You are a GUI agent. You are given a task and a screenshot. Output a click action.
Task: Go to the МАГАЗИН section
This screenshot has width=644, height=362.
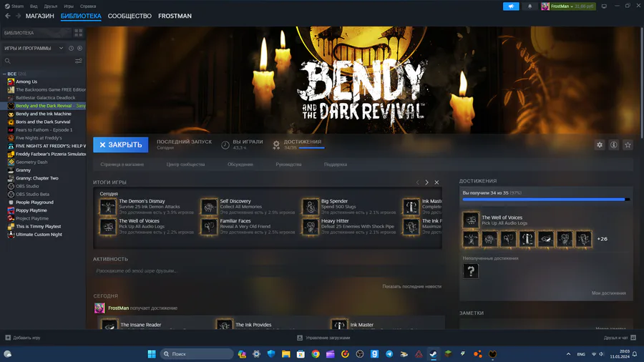tap(40, 16)
